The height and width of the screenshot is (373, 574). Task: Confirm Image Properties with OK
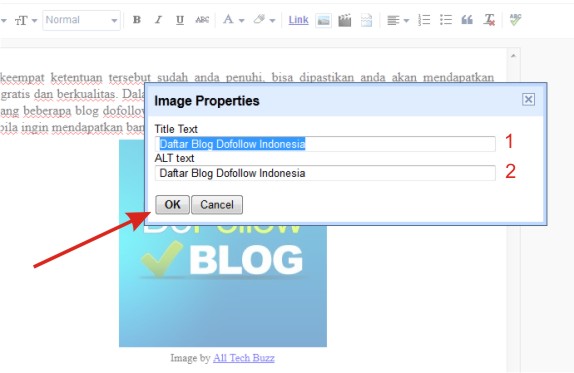pos(172,205)
